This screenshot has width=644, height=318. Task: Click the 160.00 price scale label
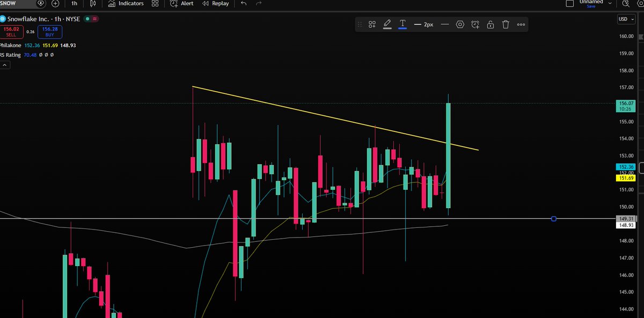(x=627, y=36)
